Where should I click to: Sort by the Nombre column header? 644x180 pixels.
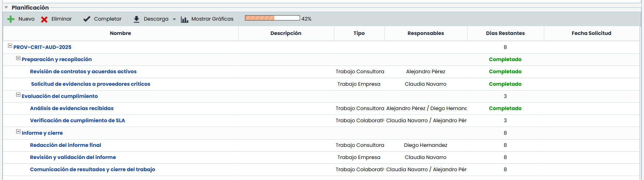[x=120, y=33]
